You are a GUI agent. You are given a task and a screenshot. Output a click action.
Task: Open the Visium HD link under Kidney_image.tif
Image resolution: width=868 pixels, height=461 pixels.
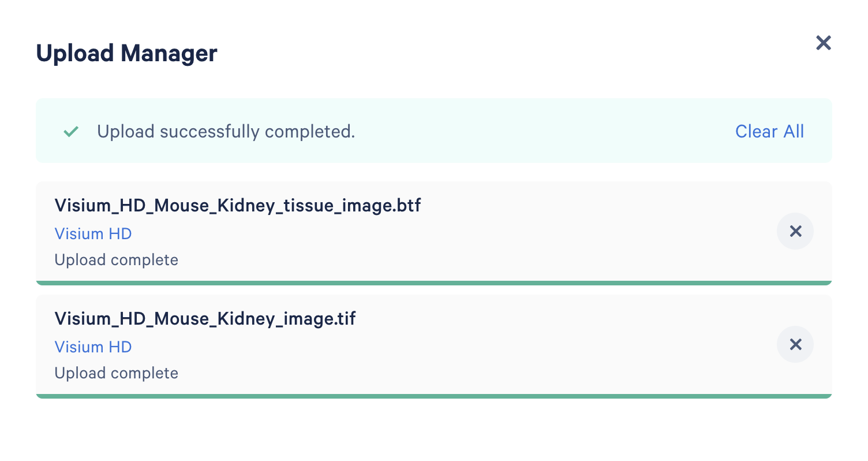pyautogui.click(x=93, y=347)
